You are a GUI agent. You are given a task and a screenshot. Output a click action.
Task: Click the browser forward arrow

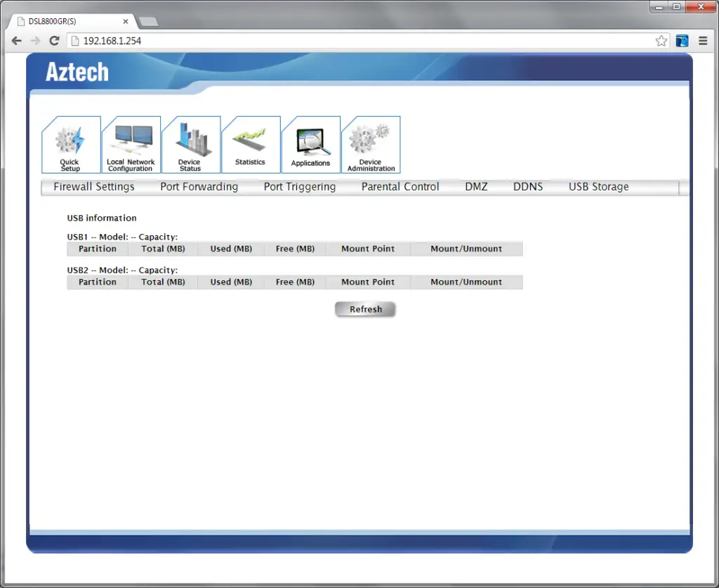click(35, 41)
